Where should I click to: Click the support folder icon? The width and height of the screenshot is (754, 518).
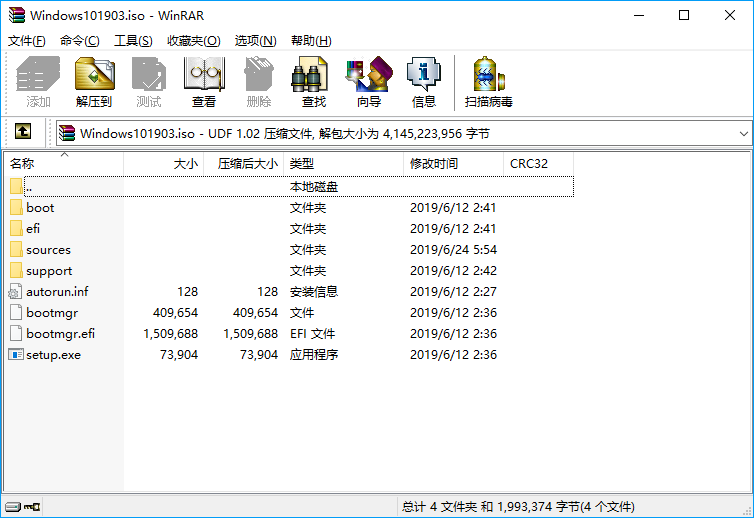(16, 270)
